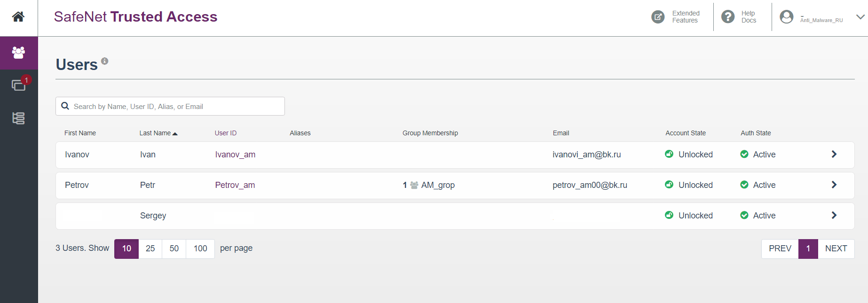The height and width of the screenshot is (303, 868).
Task: Open the sidebar icon with the notification badge
Action: (x=18, y=85)
